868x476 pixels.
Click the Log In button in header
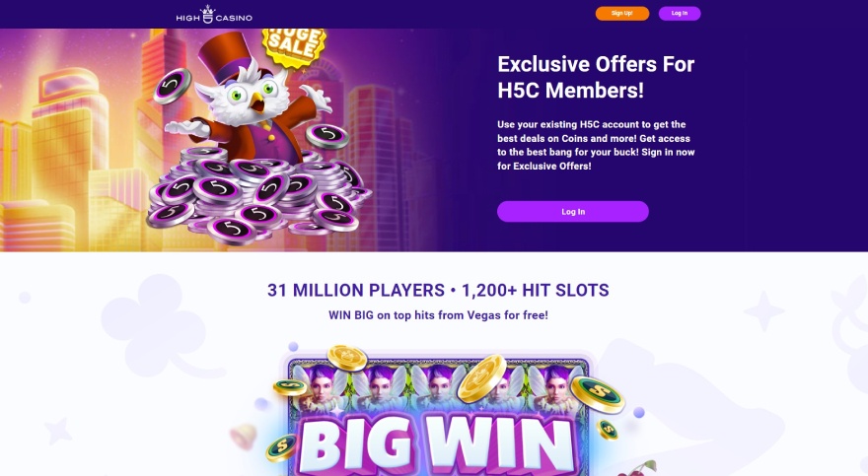click(x=680, y=13)
